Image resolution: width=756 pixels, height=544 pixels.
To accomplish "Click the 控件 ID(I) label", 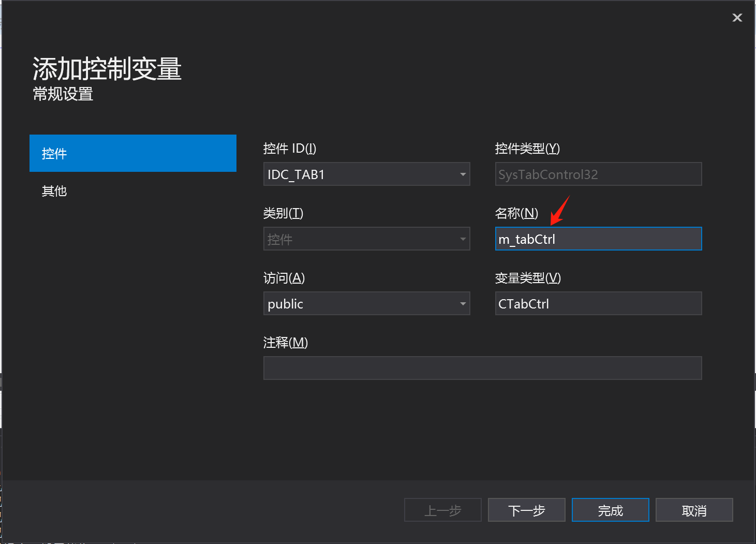I will point(290,149).
